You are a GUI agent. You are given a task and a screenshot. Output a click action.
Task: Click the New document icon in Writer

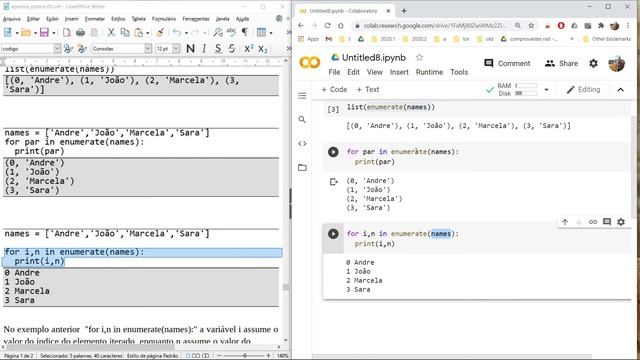click(7, 32)
